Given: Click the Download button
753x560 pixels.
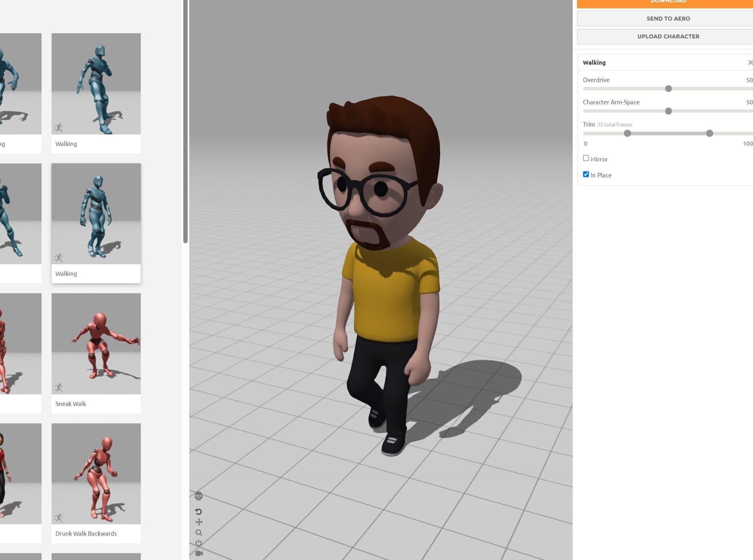Looking at the screenshot, I should 665,4.
